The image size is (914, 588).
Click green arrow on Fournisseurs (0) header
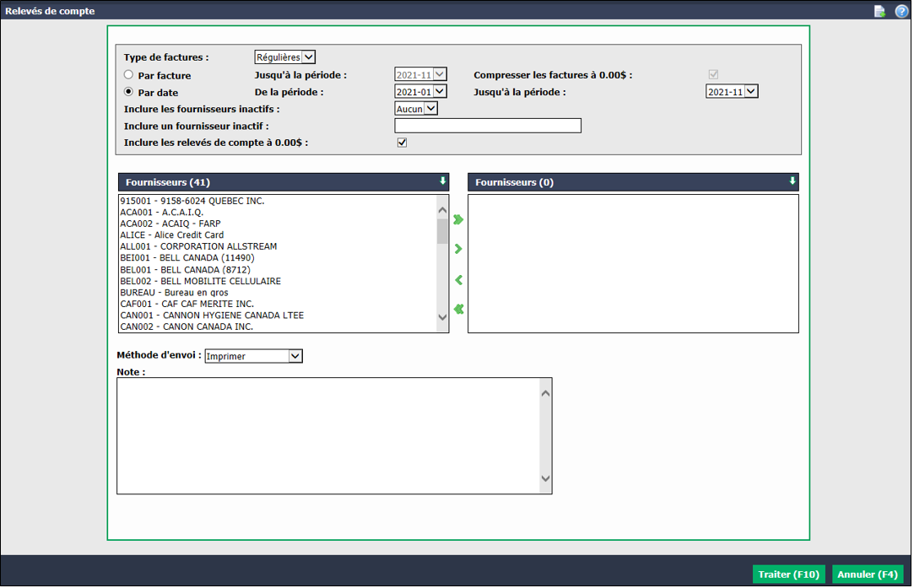pyautogui.click(x=792, y=181)
